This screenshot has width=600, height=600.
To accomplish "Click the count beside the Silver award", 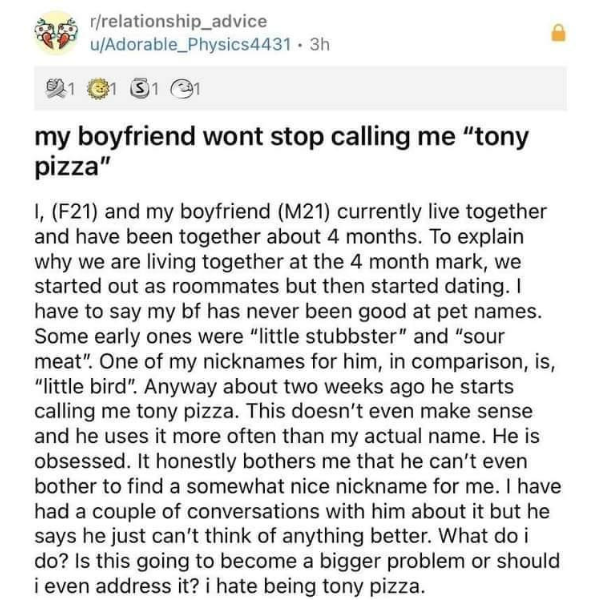I will pos(154,90).
